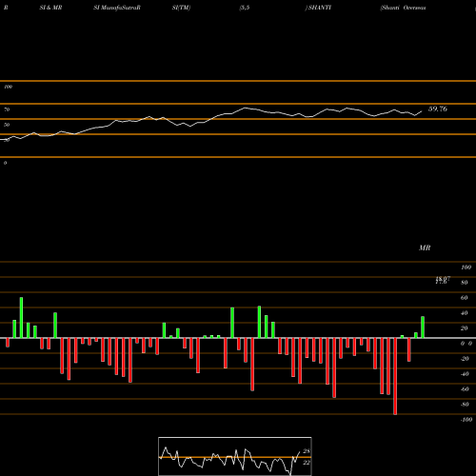Click the MR panel title label
The height and width of the screenshot is (476, 476).
point(425,248)
